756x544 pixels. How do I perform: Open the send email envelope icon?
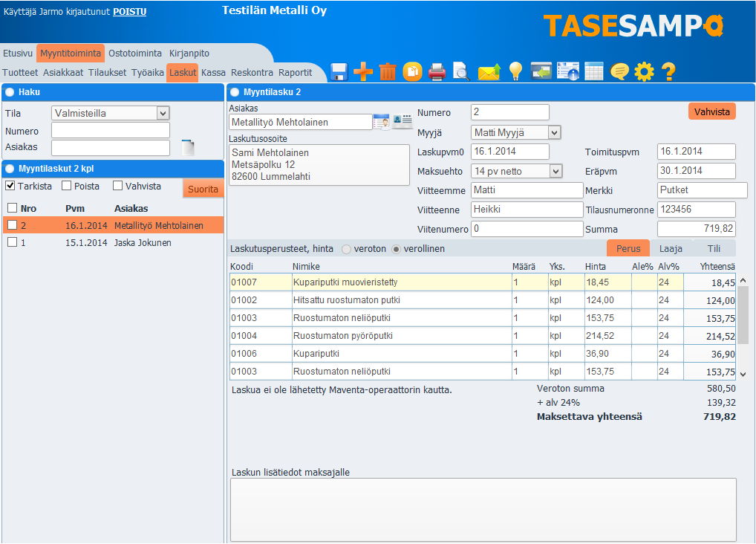[488, 71]
